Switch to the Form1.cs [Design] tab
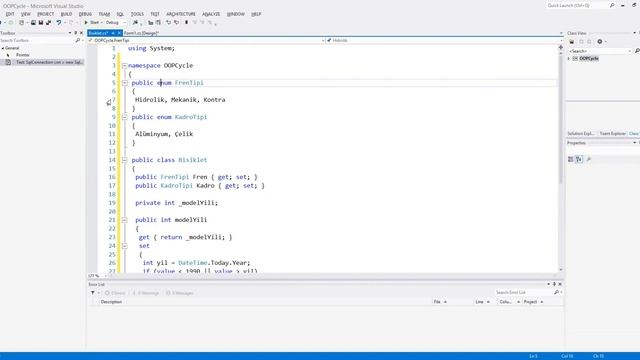 pyautogui.click(x=141, y=33)
